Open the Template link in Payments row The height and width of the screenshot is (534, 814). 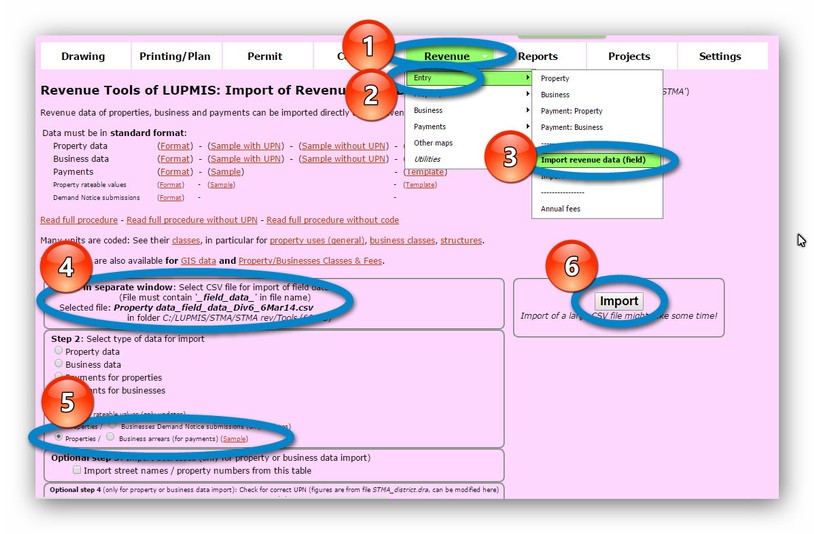click(x=425, y=172)
